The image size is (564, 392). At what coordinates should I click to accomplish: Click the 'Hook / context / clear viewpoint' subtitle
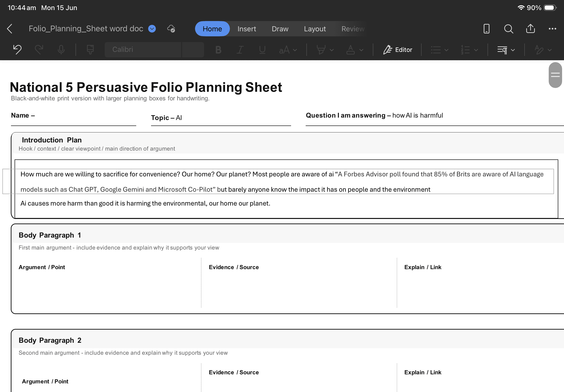click(x=97, y=149)
